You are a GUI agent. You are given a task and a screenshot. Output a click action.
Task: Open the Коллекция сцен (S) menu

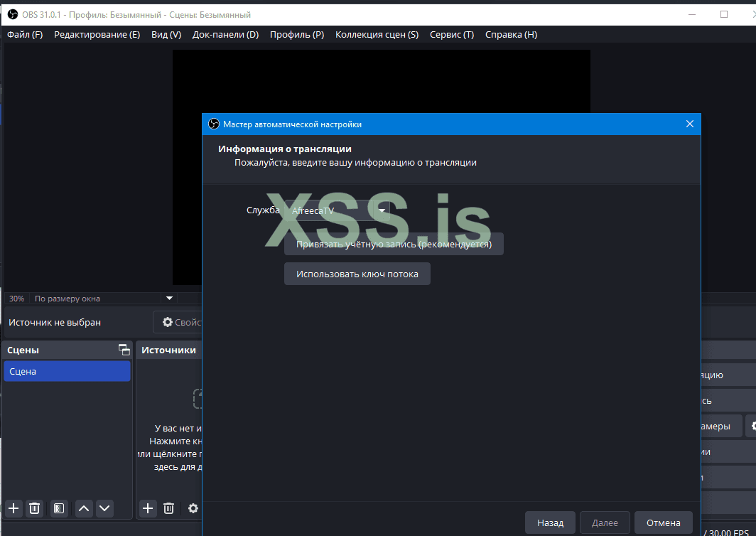(377, 34)
